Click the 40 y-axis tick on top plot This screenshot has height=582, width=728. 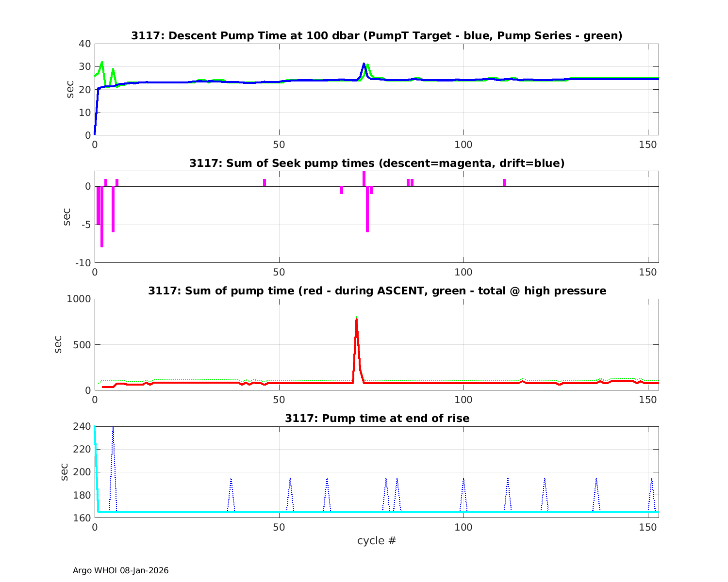click(x=85, y=44)
